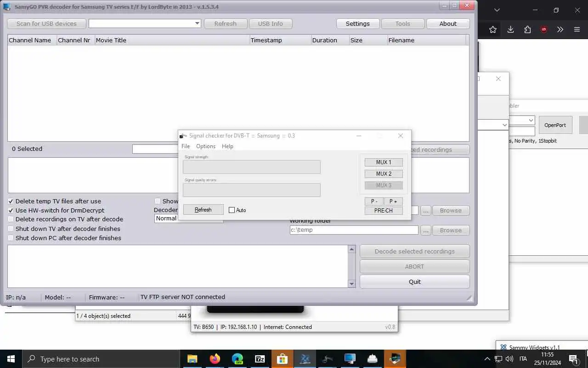Screen dimensions: 588x368
Task: Click the white device icon on the taskbar
Action: pos(373,359)
